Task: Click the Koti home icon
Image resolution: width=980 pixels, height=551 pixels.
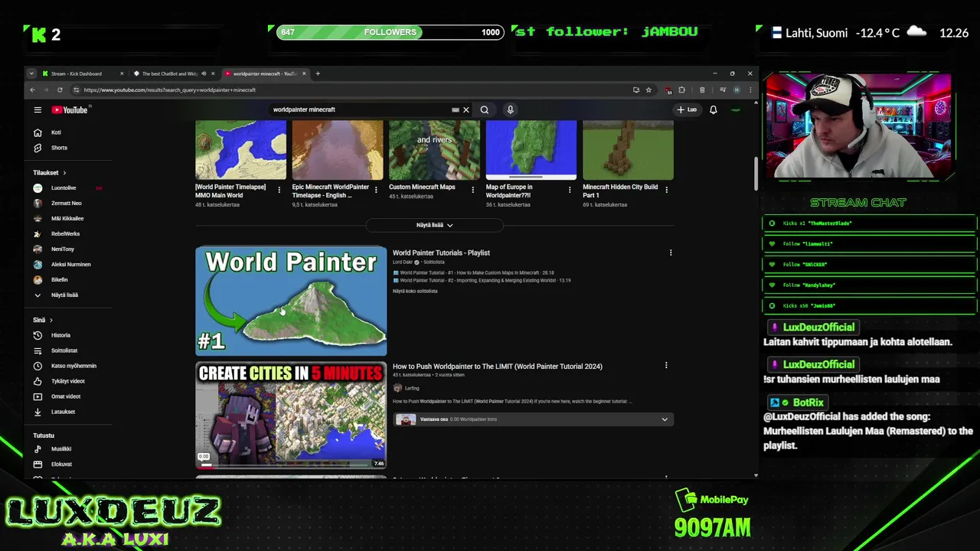Action: tap(38, 132)
